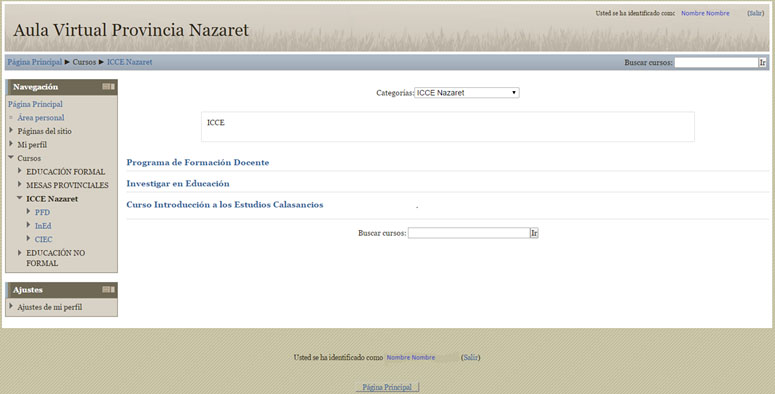This screenshot has width=775, height=394.
Task: Expand the PFD course arrow
Action: pos(29,212)
